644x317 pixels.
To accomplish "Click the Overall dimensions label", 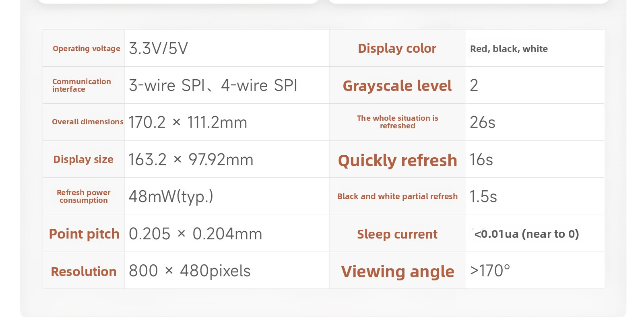I will coord(88,121).
